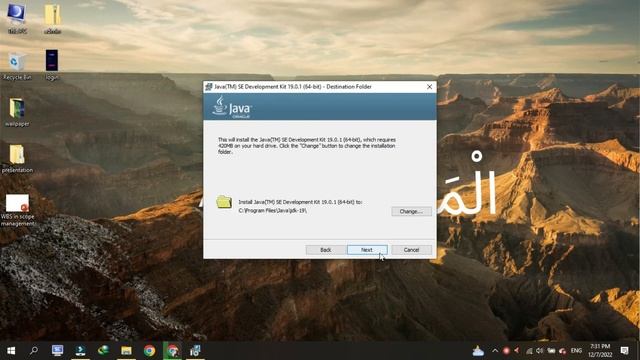
Task: Switch to the highlighted Chrome taskbar window
Action: coord(173,351)
